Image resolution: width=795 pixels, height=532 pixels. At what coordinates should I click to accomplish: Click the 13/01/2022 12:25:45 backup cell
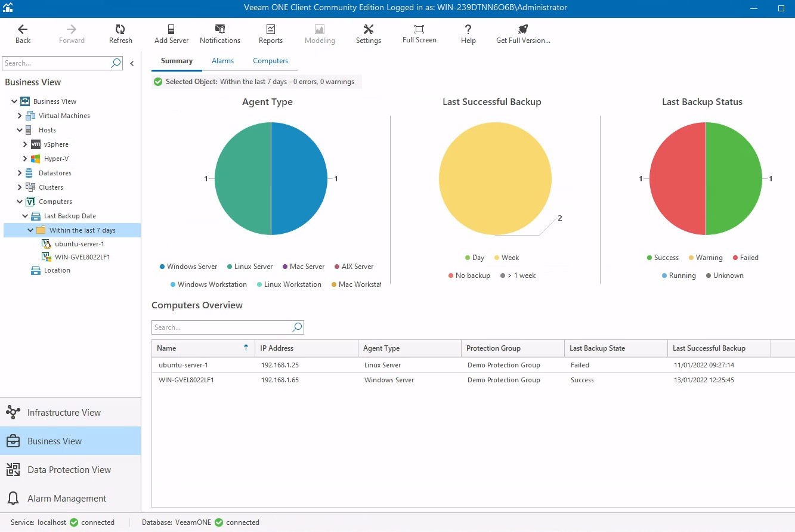[704, 380]
